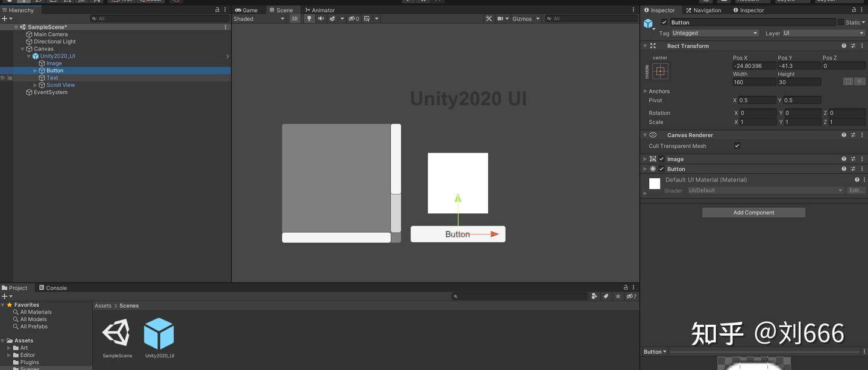This screenshot has height=370, width=868.
Task: Click the Add Component button
Action: click(x=753, y=212)
